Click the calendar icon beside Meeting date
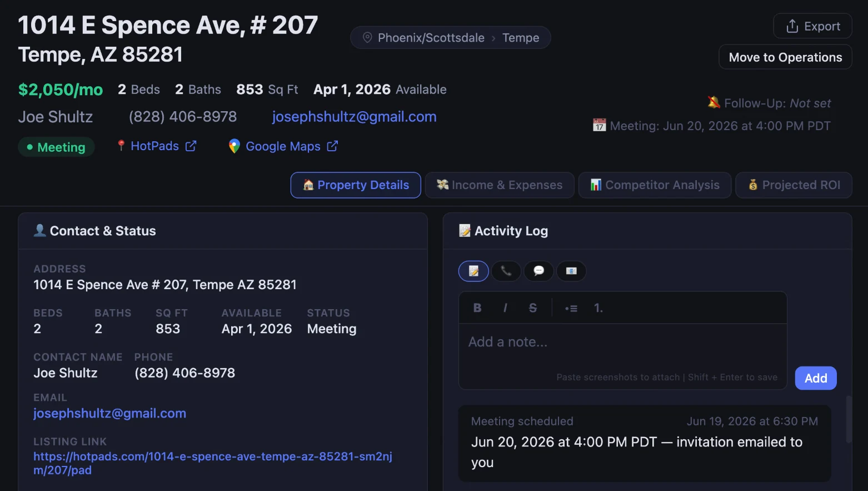This screenshot has height=491, width=868. pyautogui.click(x=599, y=125)
